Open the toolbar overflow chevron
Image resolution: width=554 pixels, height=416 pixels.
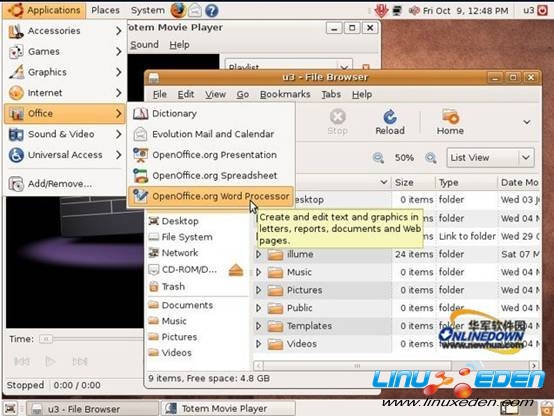pyautogui.click(x=527, y=122)
